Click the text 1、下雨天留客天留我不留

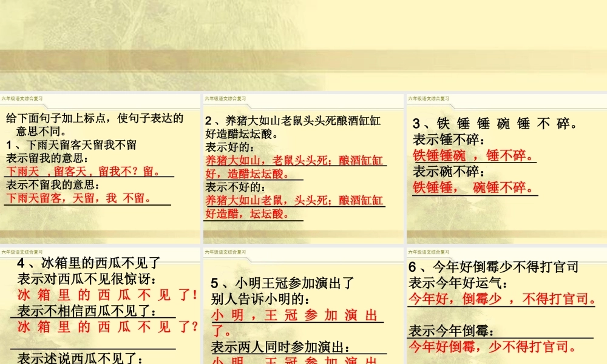coord(71,145)
